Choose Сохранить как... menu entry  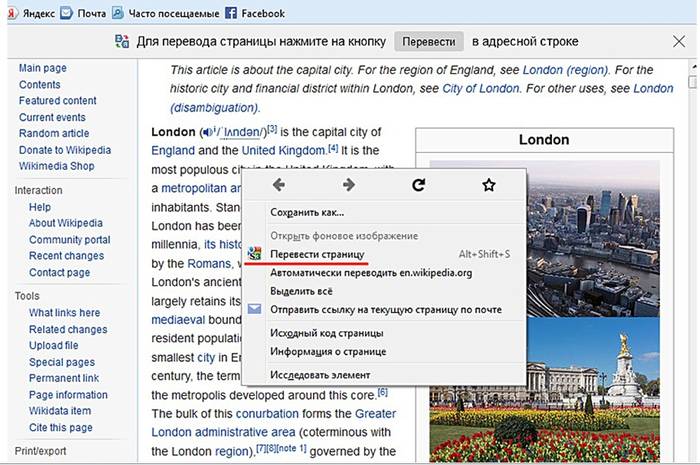[307, 212]
